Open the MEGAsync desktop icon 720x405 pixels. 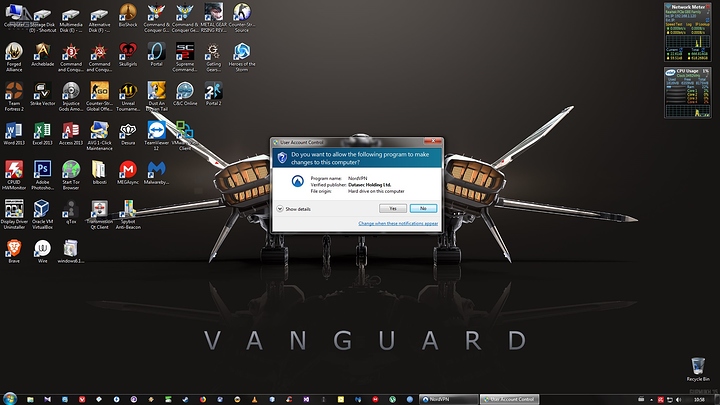pyautogui.click(x=128, y=171)
